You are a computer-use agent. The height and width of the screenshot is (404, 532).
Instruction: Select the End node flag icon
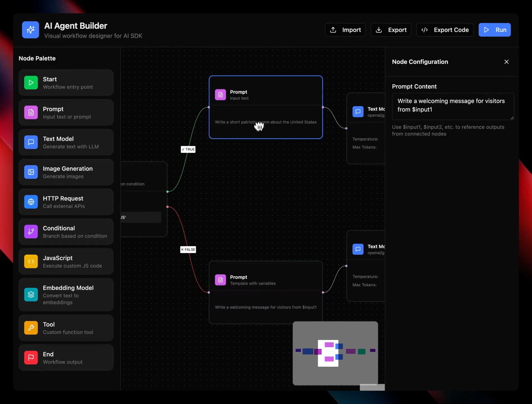[31, 357]
